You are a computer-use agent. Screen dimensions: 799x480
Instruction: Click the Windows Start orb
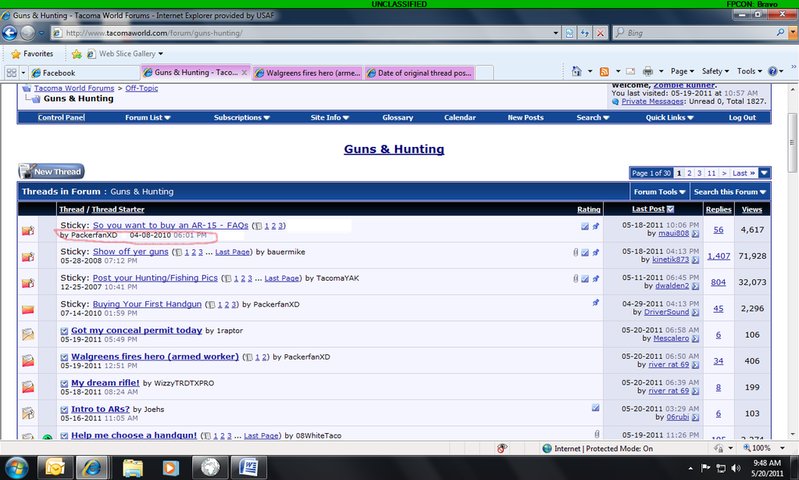[x=16, y=468]
